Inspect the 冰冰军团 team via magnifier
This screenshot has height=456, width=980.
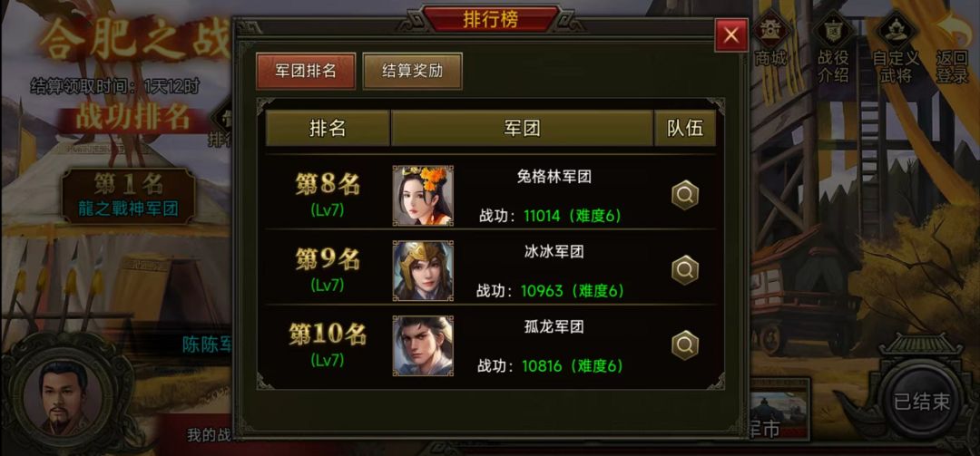(x=684, y=271)
